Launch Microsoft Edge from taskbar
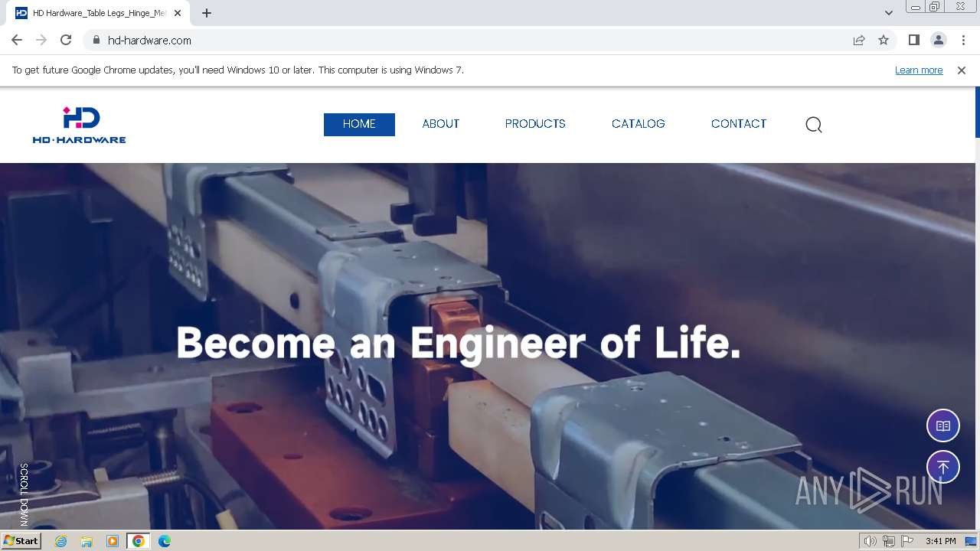The width and height of the screenshot is (980, 551). [x=165, y=541]
